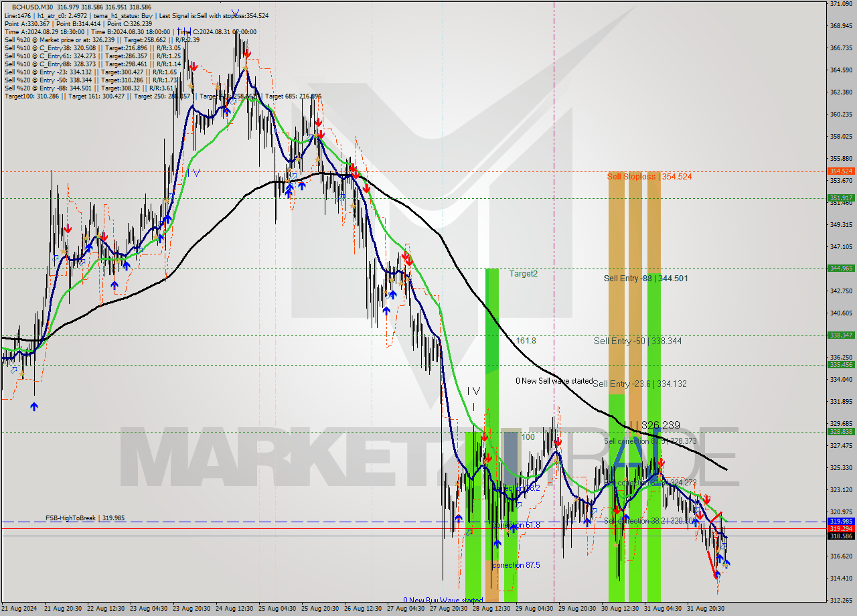
Task: Click the 349.315 price axis value
Action: tap(841, 225)
